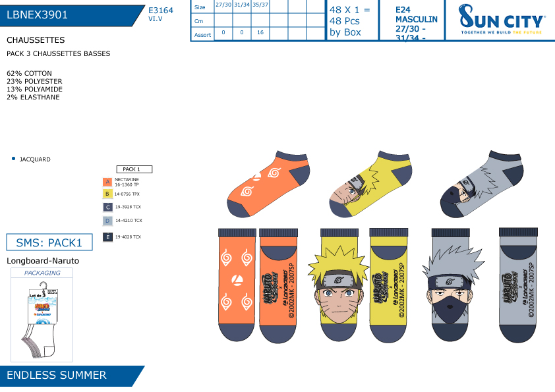Click the Assort value 16 cell

click(260, 33)
